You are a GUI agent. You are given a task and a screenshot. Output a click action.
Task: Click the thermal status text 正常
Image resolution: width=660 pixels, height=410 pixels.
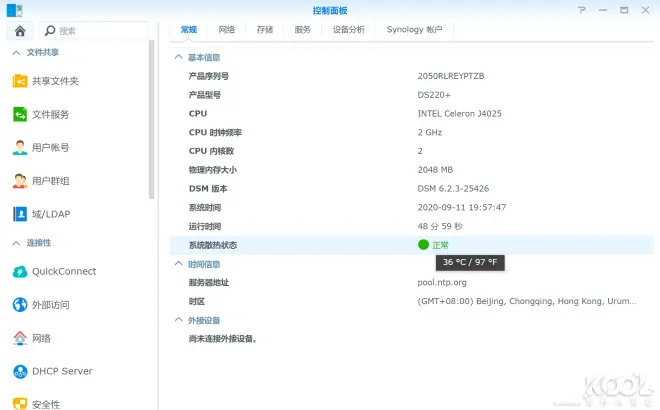440,245
